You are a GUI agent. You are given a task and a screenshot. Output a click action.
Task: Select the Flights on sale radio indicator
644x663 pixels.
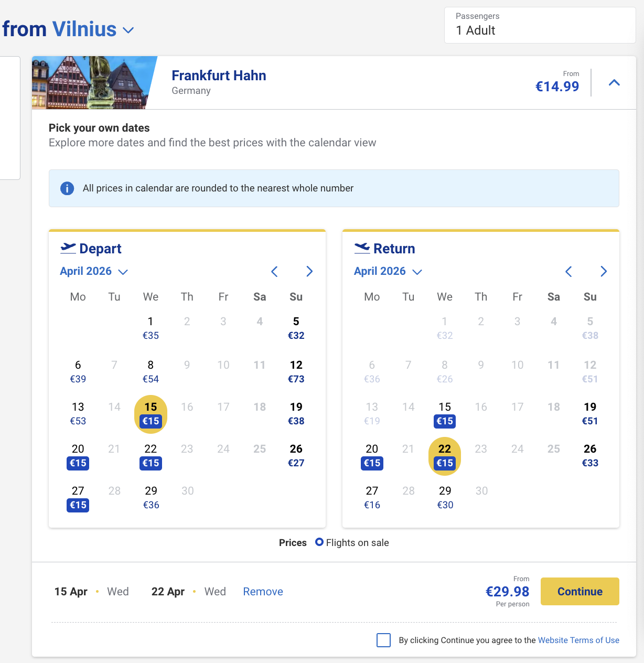coord(319,542)
